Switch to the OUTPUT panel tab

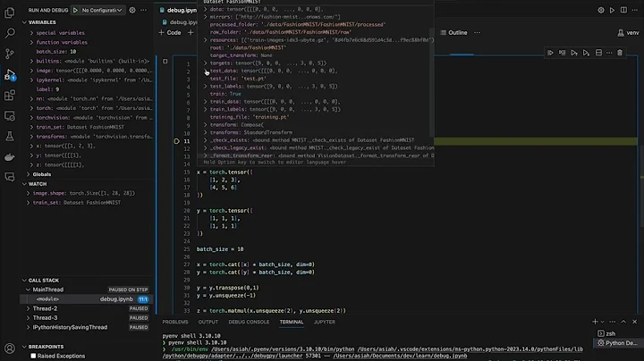click(x=208, y=322)
